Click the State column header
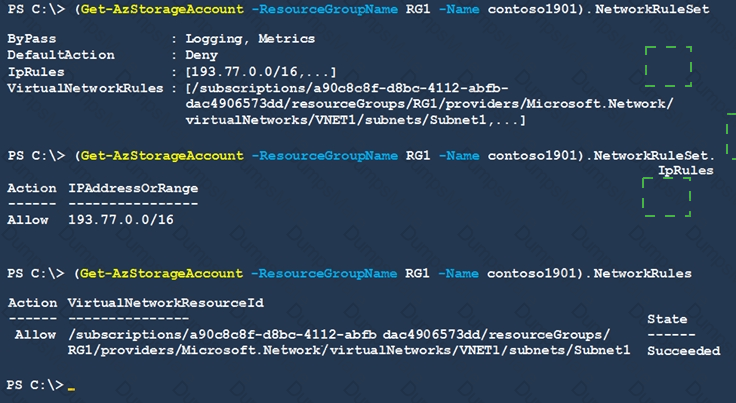736x403 pixels. 667,319
